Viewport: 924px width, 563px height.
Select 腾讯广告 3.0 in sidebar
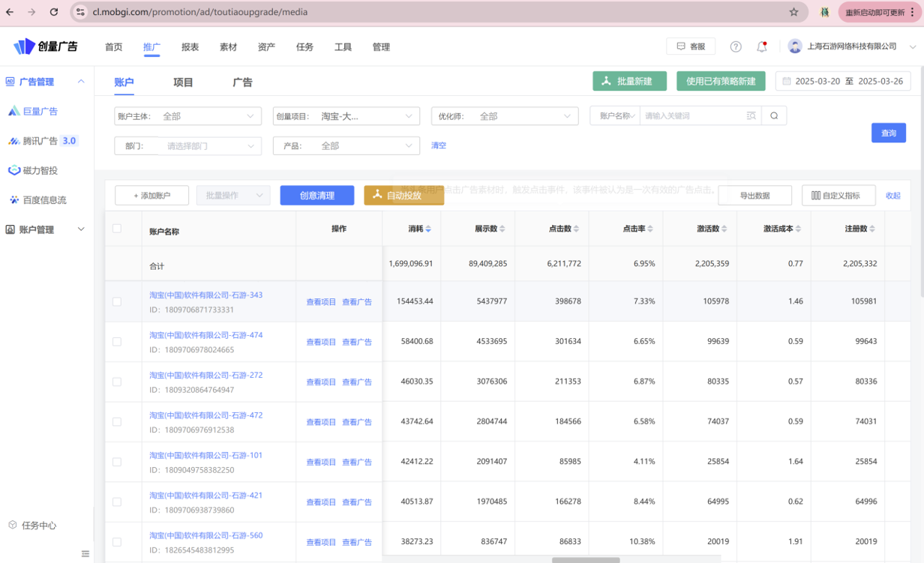pyautogui.click(x=43, y=141)
